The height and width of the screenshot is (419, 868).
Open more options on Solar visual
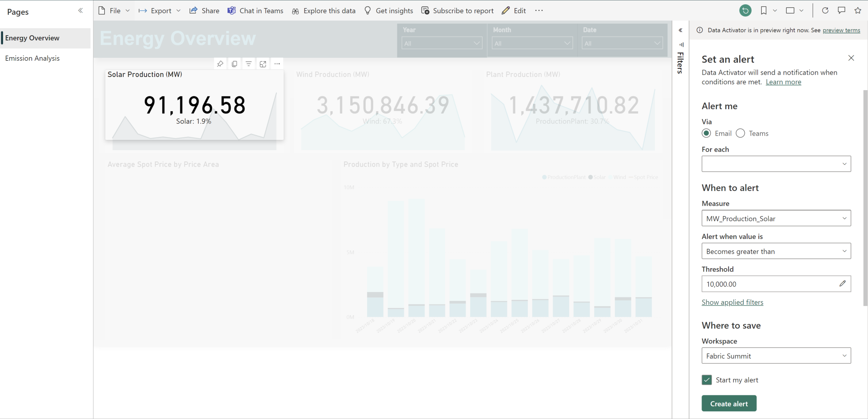277,64
